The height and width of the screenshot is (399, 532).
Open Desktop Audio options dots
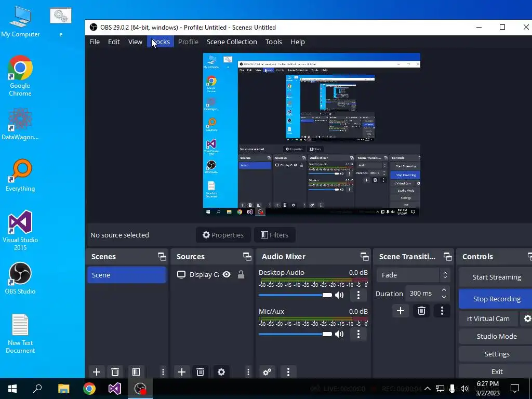(358, 295)
